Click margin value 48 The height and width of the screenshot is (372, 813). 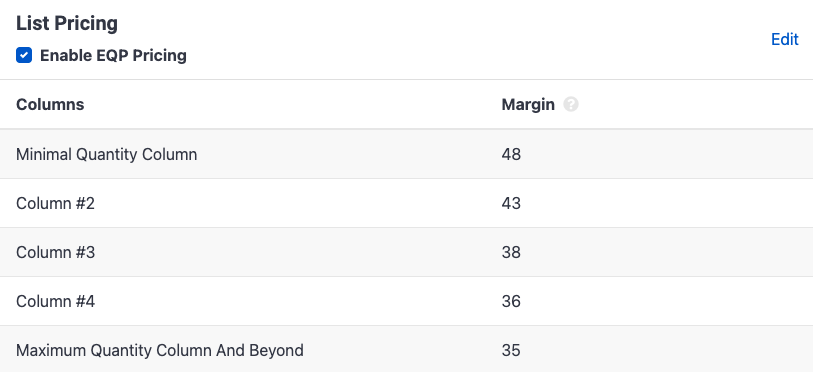coord(511,155)
